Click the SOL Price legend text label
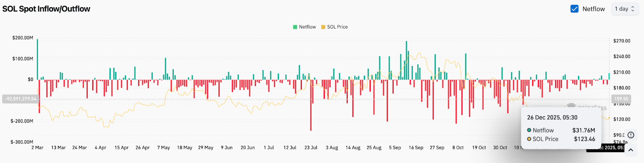This screenshot has width=644, height=163. click(337, 27)
